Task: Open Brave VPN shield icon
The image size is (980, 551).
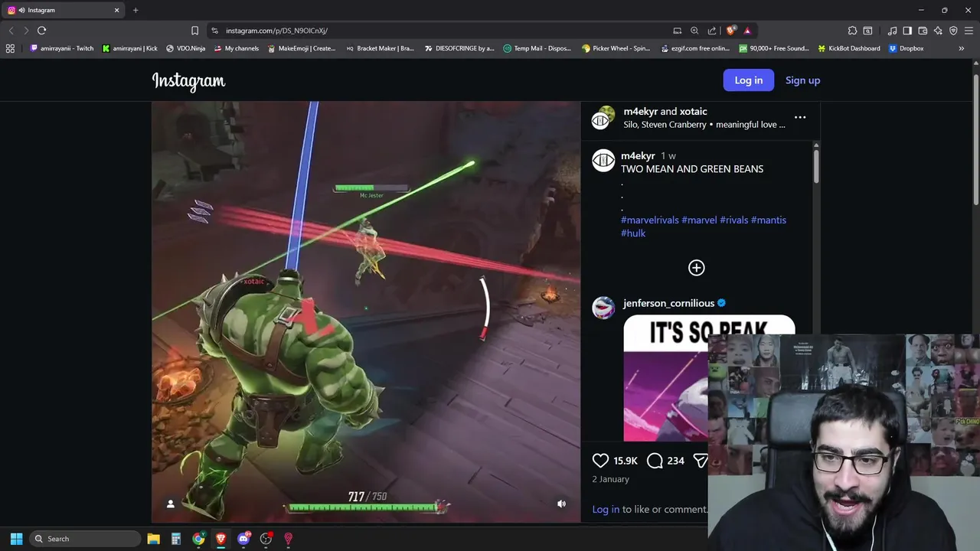Action: click(x=953, y=31)
